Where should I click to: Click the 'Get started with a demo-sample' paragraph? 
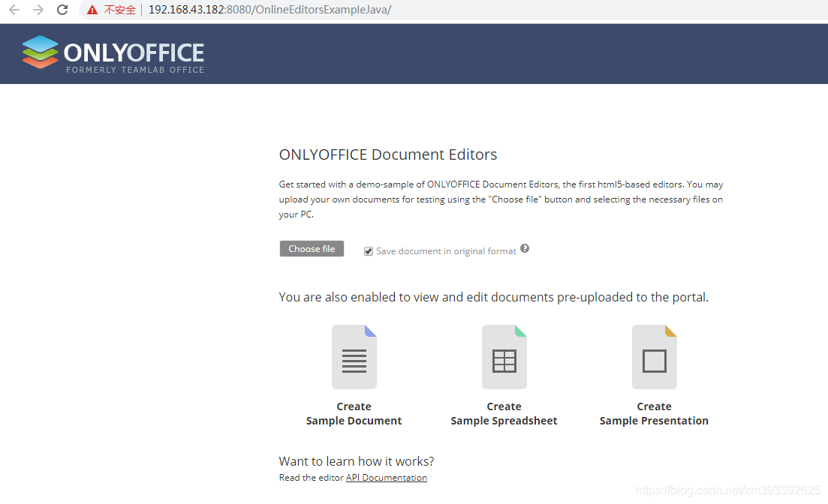[501, 199]
